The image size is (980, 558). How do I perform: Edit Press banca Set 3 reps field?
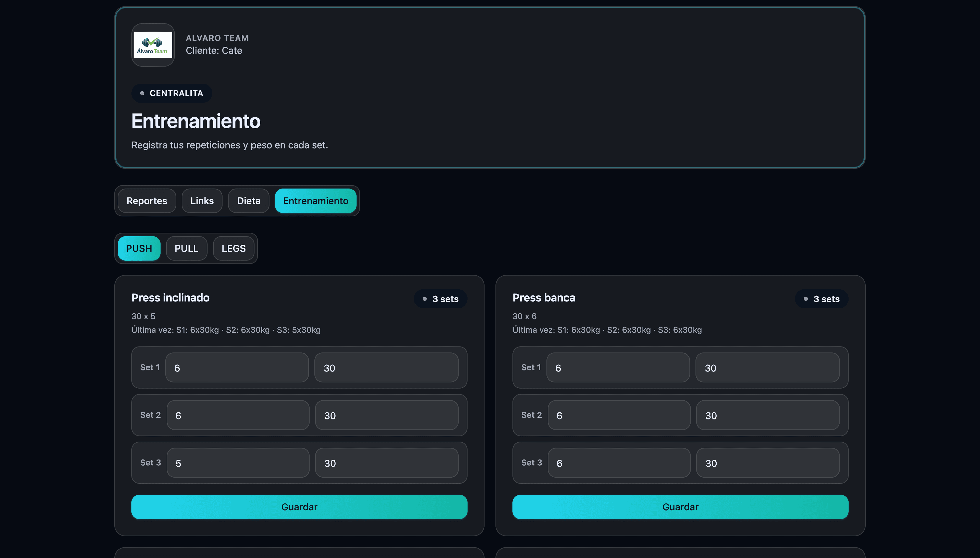619,463
